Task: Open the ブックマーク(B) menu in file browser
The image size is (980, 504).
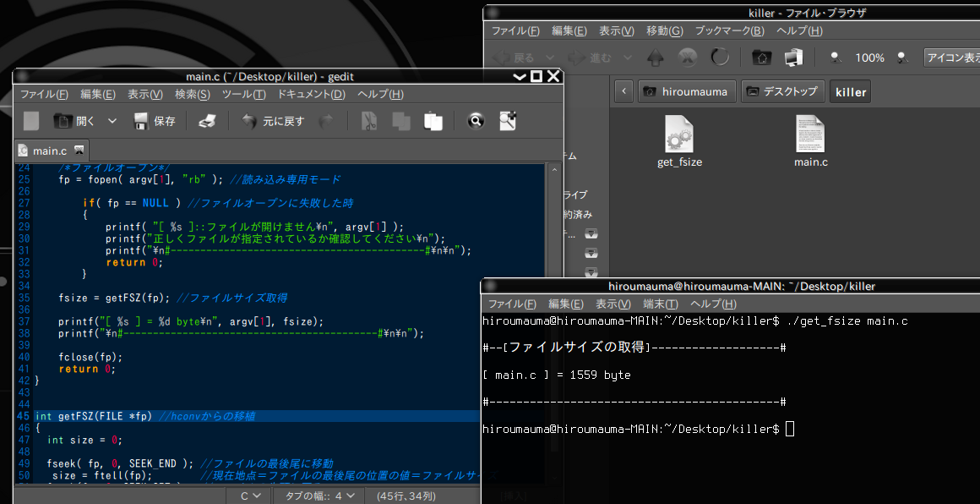Action: click(x=729, y=30)
